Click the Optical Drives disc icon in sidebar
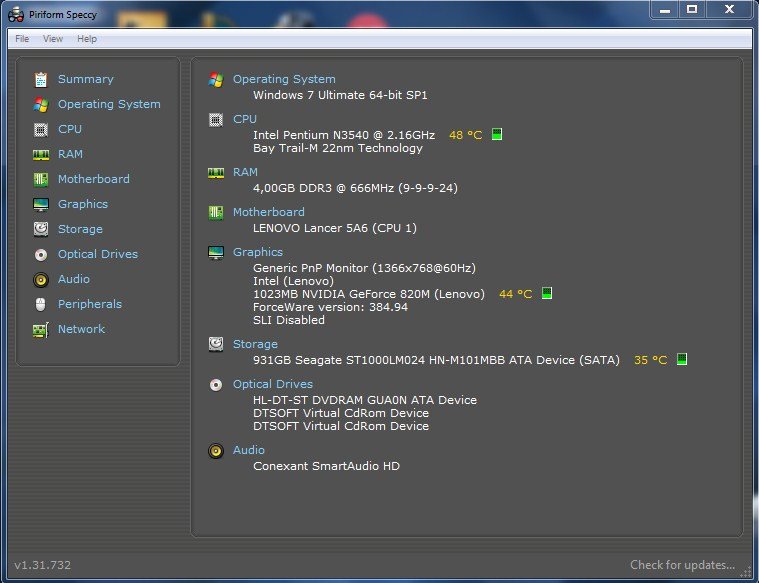This screenshot has height=583, width=759. [x=41, y=254]
